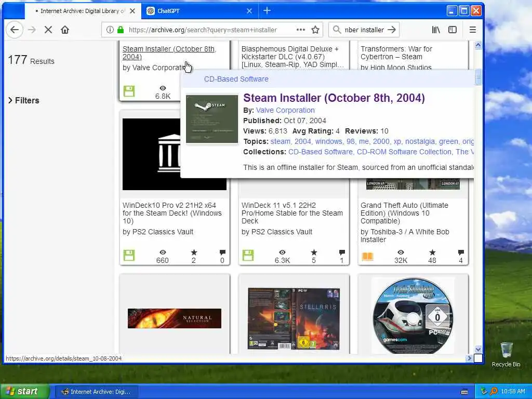Image resolution: width=532 pixels, height=399 pixels.
Task: Open the Library bookshelf icon
Action: coord(436,30)
